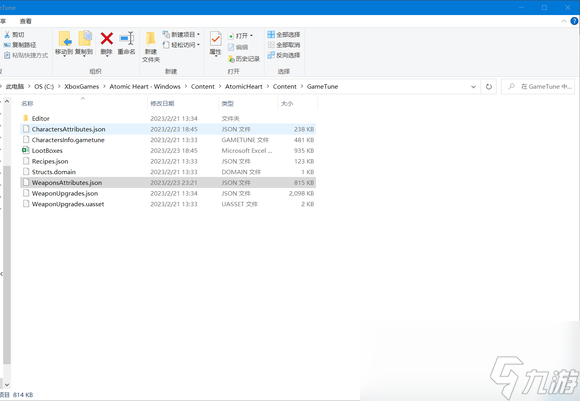Click Copy path (复制路径)
Screen dimensions: 580x401
(20, 45)
